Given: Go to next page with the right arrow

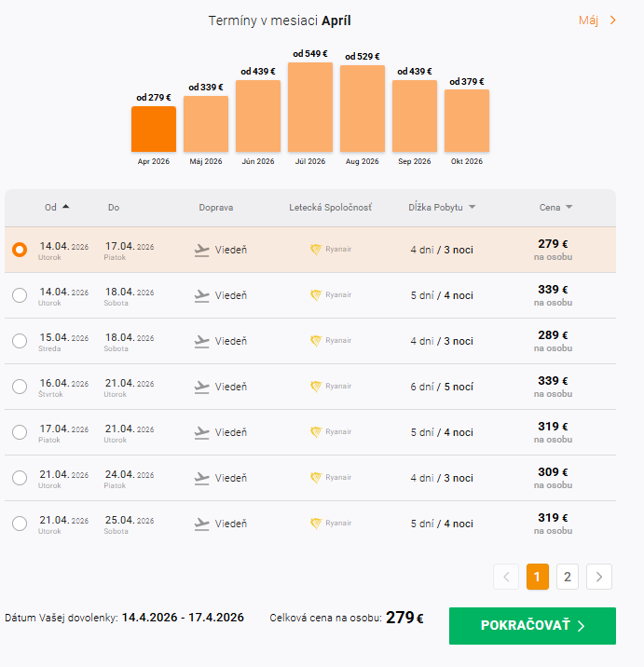Looking at the screenshot, I should click(599, 577).
